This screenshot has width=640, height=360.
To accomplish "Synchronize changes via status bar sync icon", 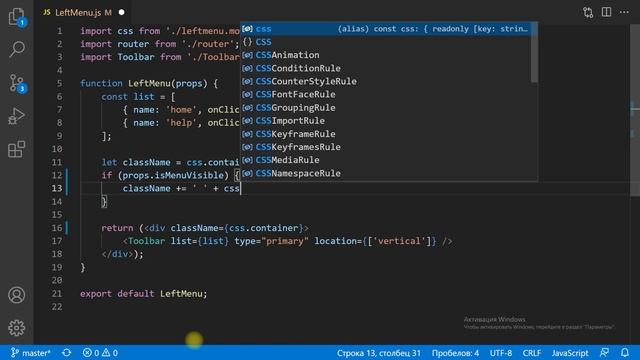I will (67, 353).
